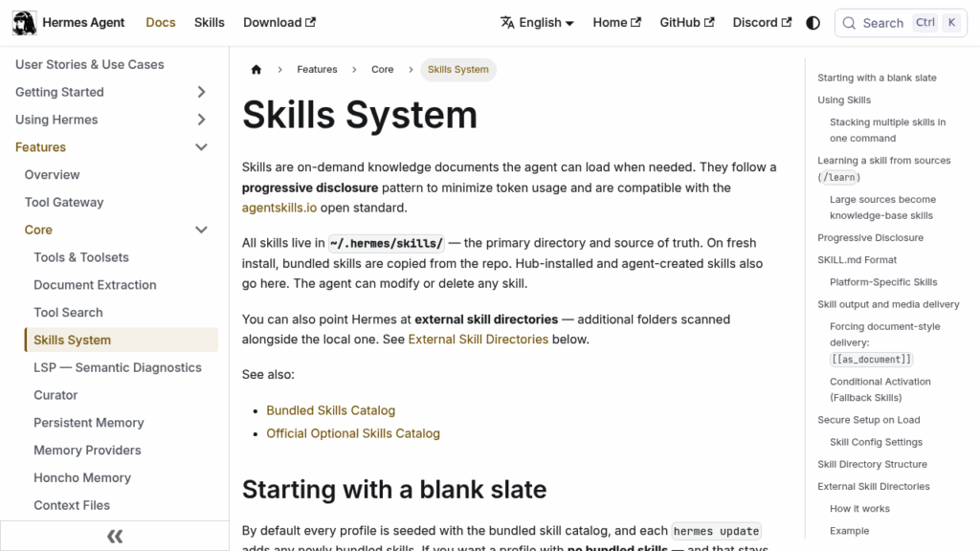Expand the Using Hermes section
This screenshot has height=551, width=980.
(x=201, y=120)
